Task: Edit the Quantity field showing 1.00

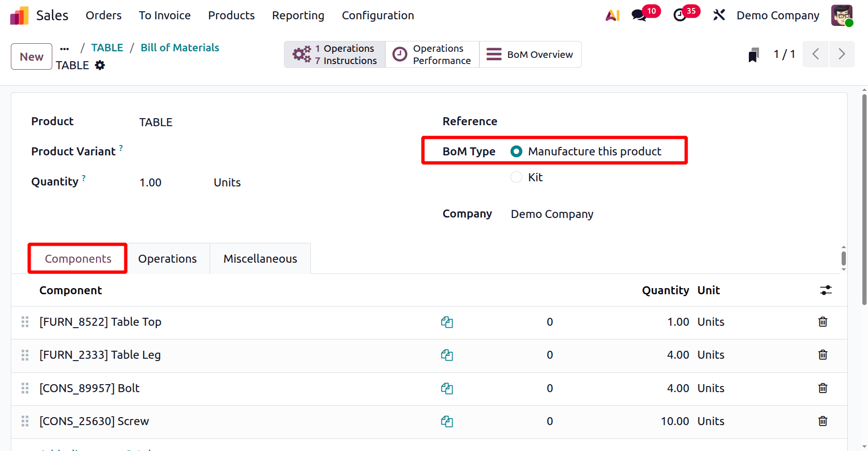Action: (150, 182)
